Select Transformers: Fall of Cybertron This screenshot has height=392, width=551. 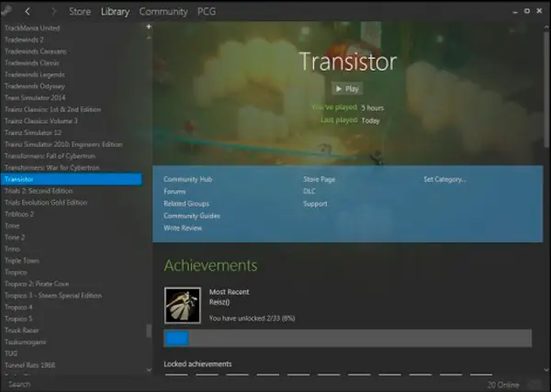(50, 156)
